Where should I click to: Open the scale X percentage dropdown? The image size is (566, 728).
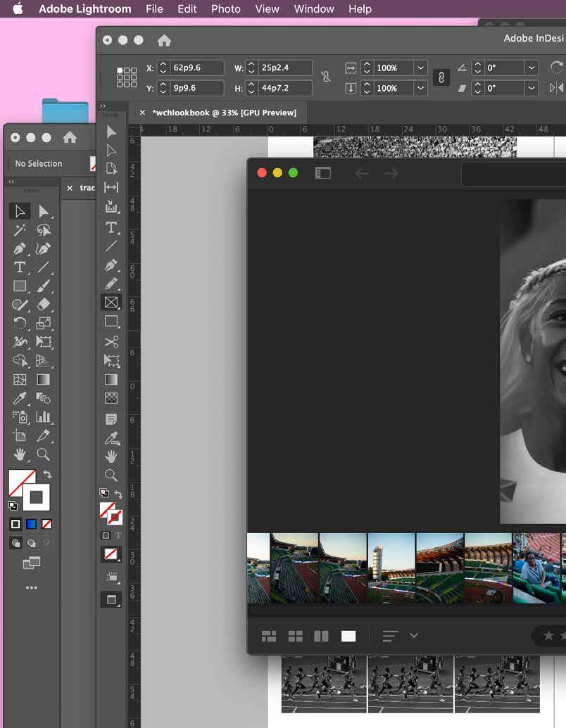coord(420,68)
